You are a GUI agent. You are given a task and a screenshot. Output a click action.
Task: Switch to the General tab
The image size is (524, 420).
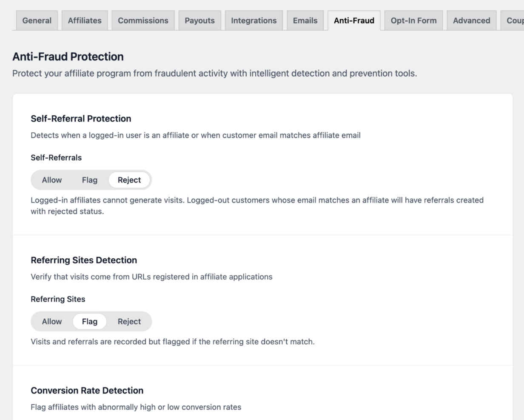click(37, 20)
